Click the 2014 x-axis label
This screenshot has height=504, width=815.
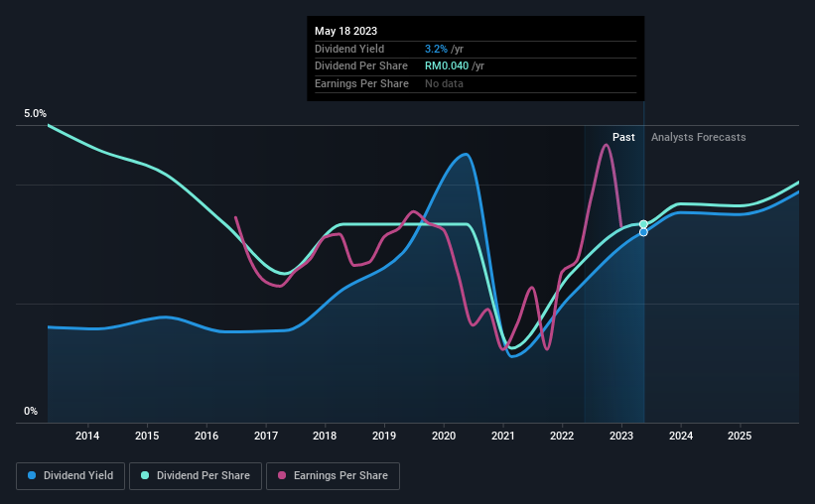pos(87,436)
